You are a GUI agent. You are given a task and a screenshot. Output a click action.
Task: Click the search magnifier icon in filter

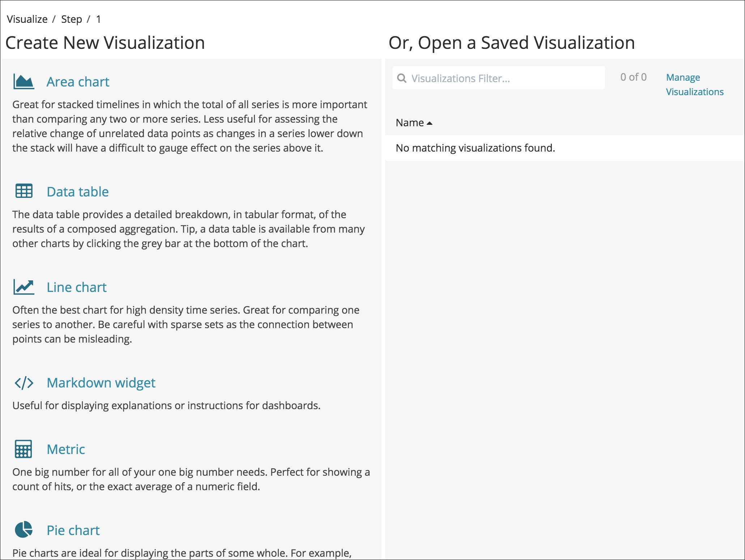tap(401, 78)
